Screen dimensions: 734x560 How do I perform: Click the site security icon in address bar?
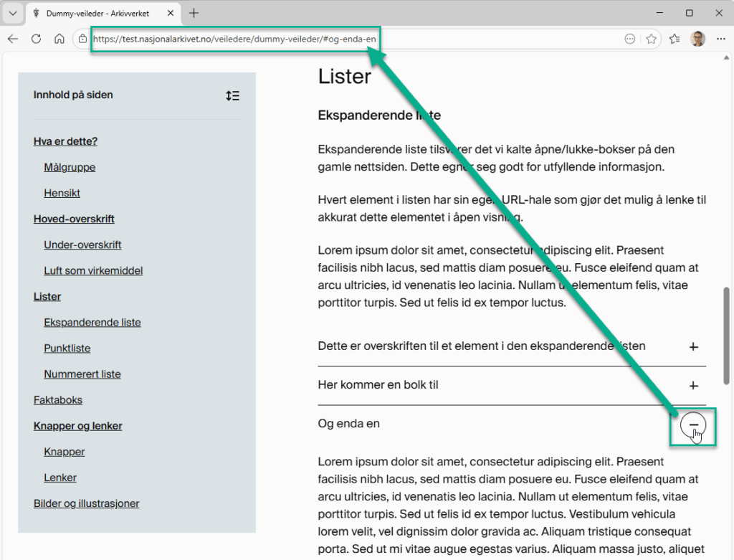click(81, 39)
